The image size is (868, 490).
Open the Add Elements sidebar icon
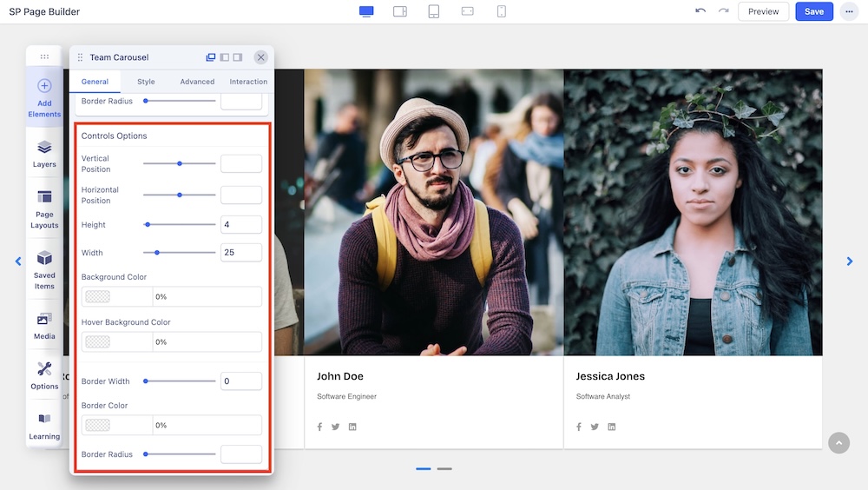point(44,96)
